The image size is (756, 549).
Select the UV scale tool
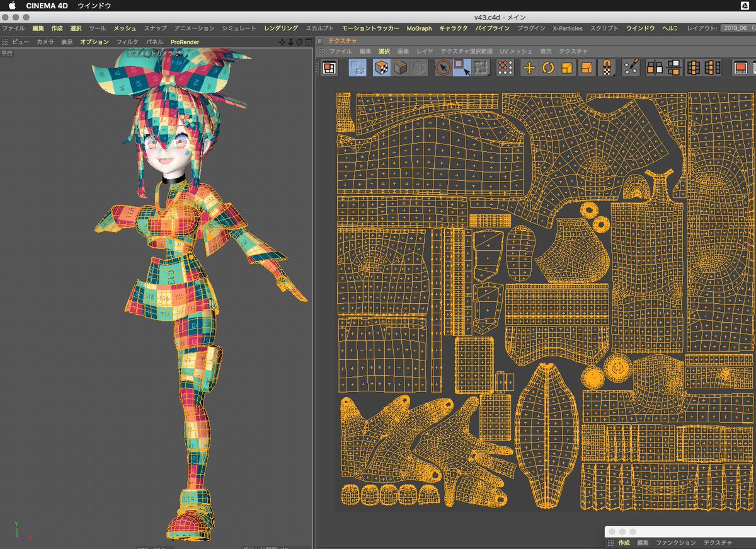pyautogui.click(x=567, y=67)
